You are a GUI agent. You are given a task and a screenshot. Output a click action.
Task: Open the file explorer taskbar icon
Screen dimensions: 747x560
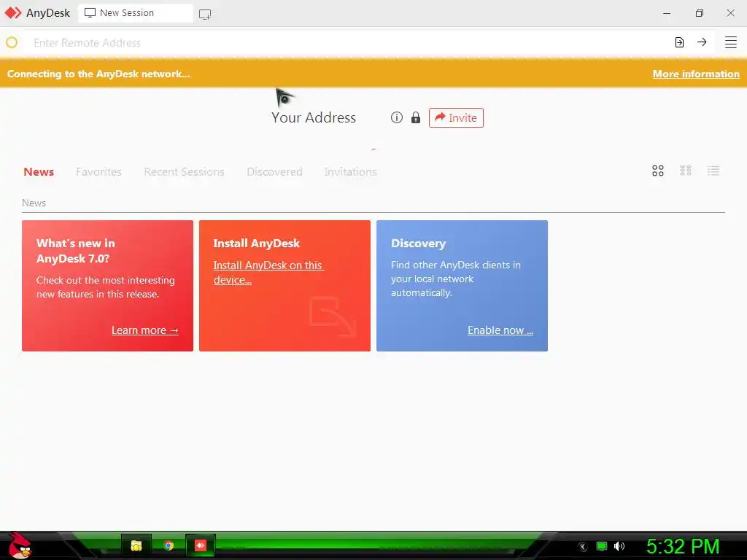click(136, 545)
